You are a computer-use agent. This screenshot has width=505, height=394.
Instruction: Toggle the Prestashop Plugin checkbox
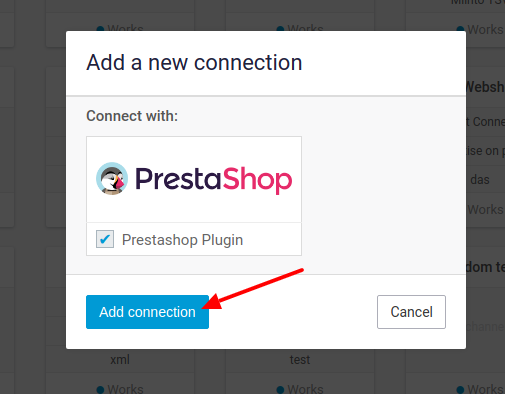pyautogui.click(x=105, y=239)
